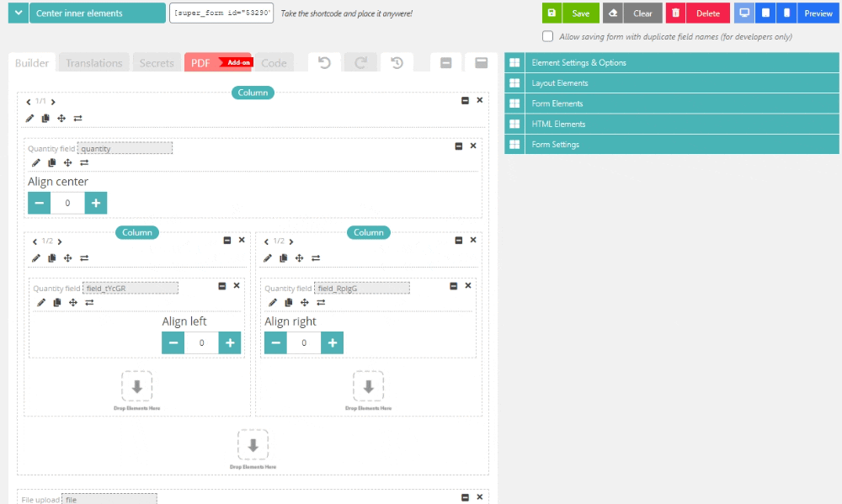Open the form selector dropdown arrow
842x504 pixels.
point(19,13)
